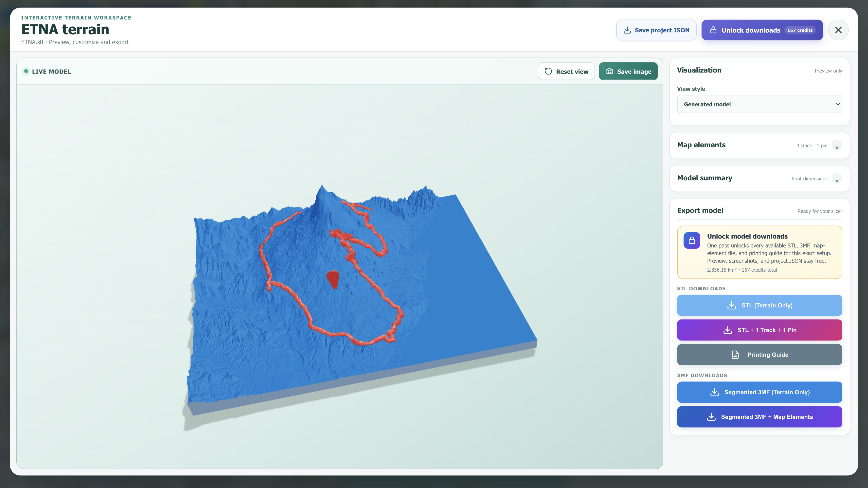Open Unlock downloads in the header

point(762,30)
